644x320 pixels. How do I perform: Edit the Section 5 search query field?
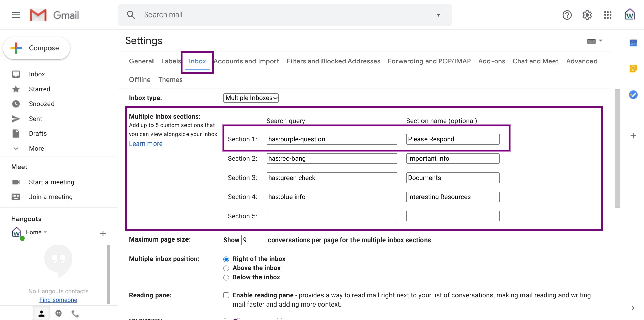click(x=331, y=216)
